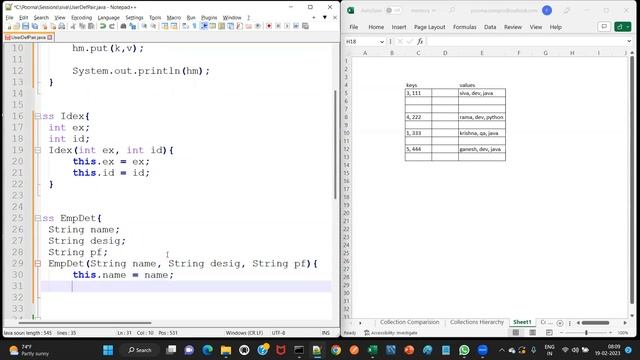Click the Windows taskbar Search box

pos(140,350)
